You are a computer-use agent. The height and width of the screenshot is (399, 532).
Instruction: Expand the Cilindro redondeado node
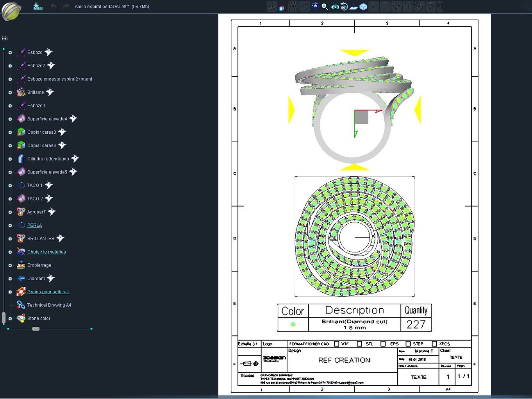coord(10,159)
